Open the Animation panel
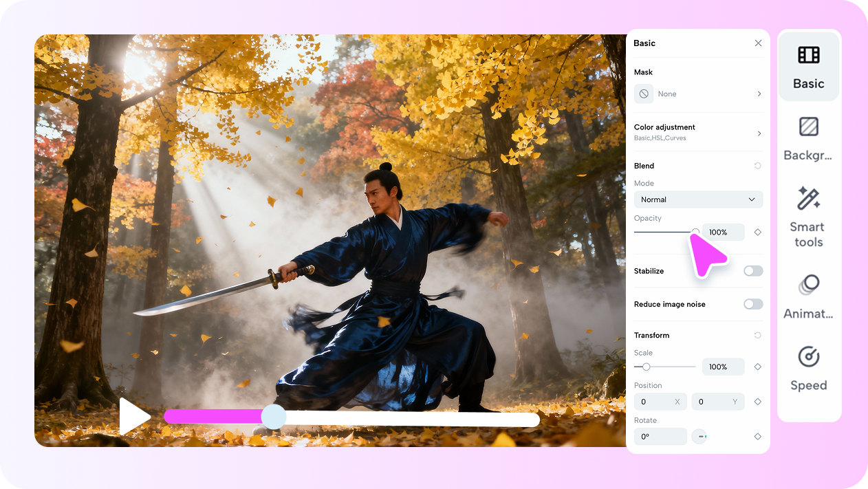Image resolution: width=868 pixels, height=489 pixels. point(807,296)
